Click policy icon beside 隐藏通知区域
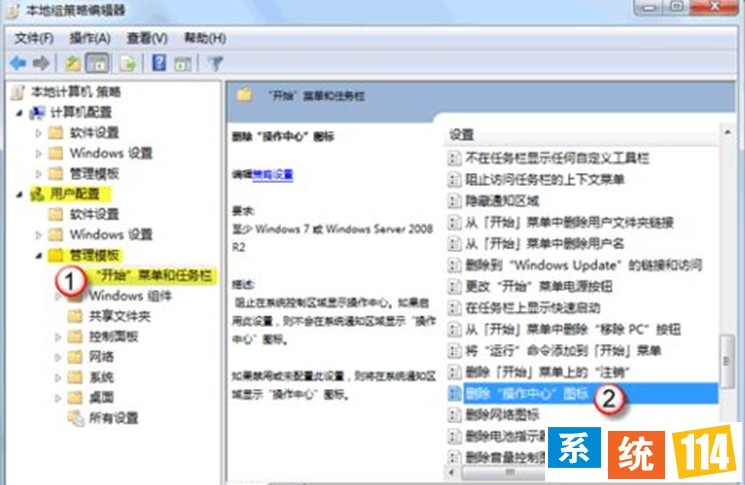Image resolution: width=745 pixels, height=485 pixels. click(x=455, y=201)
